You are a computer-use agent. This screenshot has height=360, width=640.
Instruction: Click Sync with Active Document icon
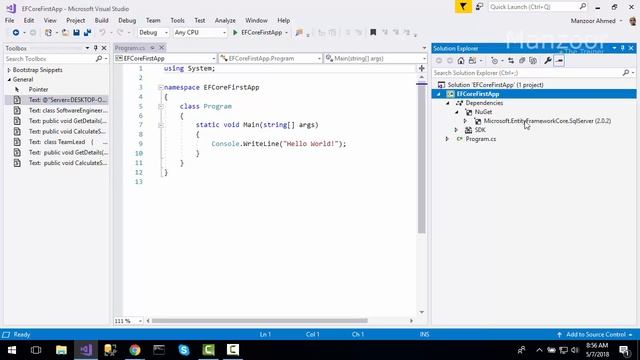click(511, 61)
